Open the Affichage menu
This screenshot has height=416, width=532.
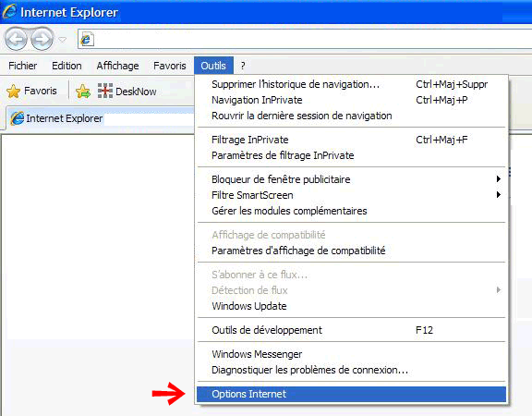tap(117, 66)
